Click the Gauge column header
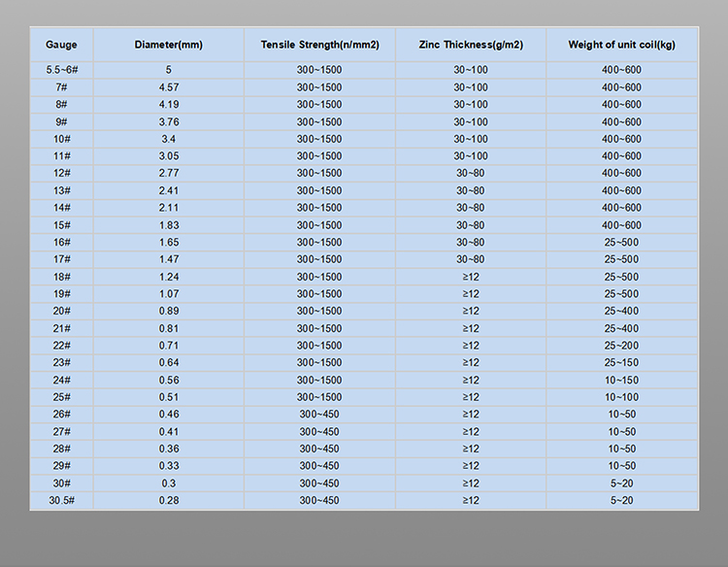The width and height of the screenshot is (728, 567). tap(61, 45)
